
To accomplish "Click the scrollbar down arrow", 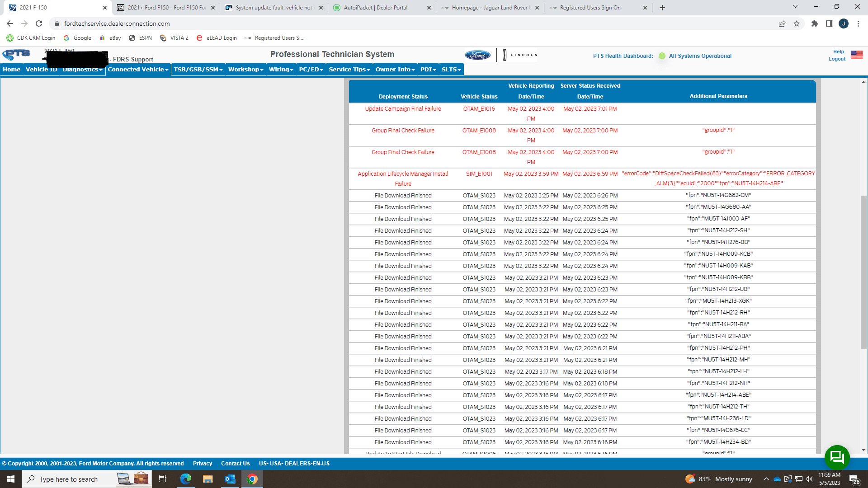I will pyautogui.click(x=863, y=450).
